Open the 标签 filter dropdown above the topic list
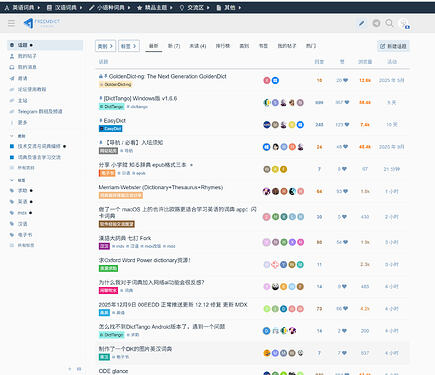 point(129,46)
